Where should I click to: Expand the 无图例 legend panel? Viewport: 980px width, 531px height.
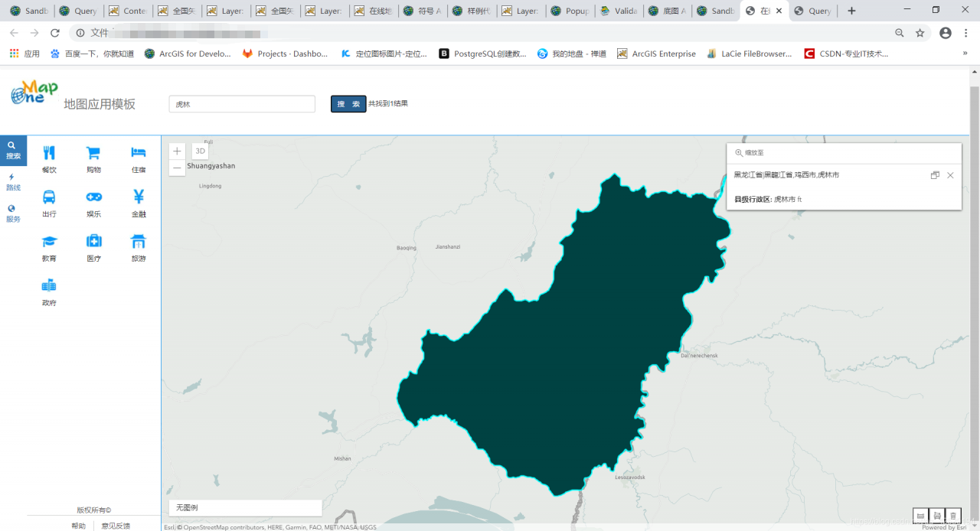click(x=245, y=507)
